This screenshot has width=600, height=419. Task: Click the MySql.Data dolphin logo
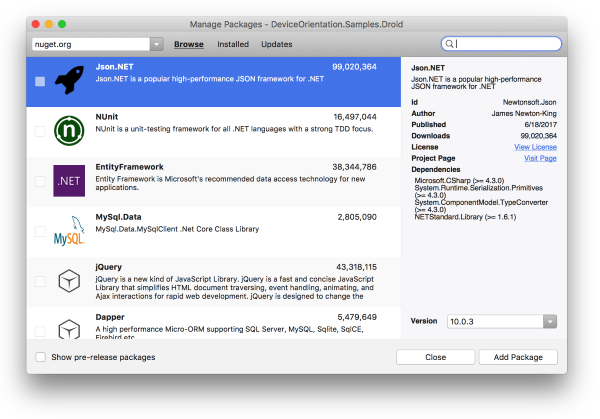[x=69, y=231]
